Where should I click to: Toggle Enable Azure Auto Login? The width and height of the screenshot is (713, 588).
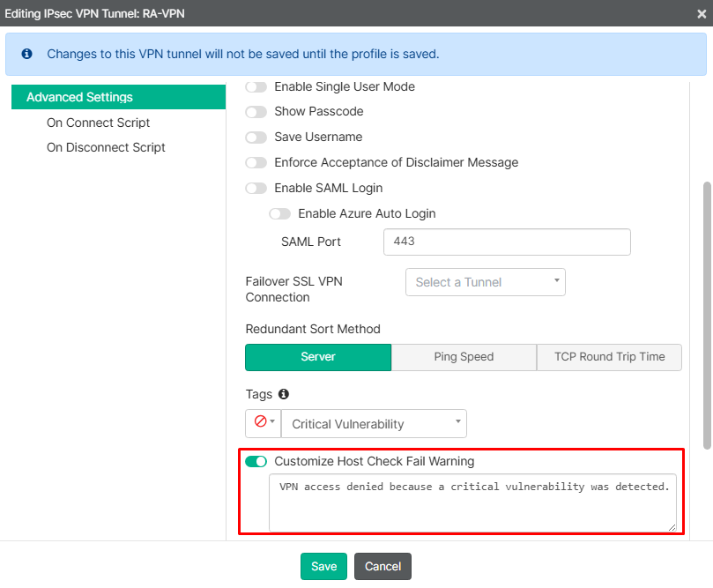[279, 213]
